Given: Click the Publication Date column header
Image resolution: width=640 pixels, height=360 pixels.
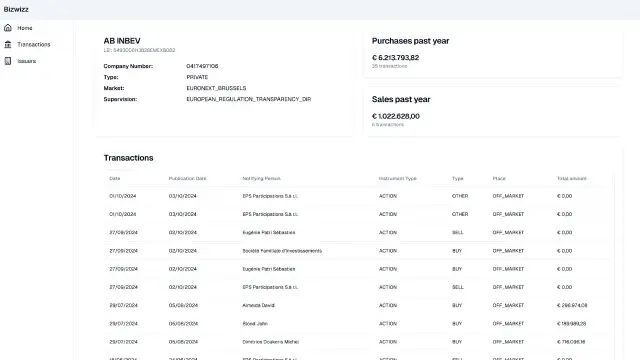Looking at the screenshot, I should [188, 178].
